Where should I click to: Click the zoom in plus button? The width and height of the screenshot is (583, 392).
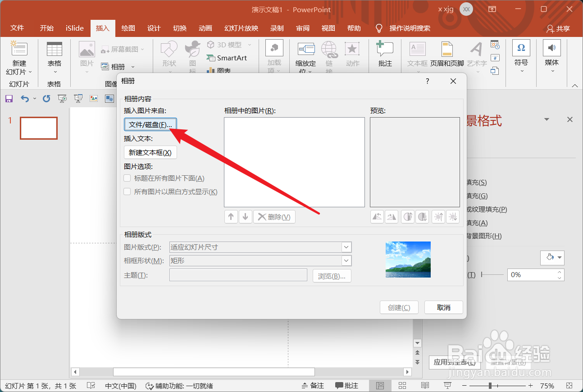point(530,386)
